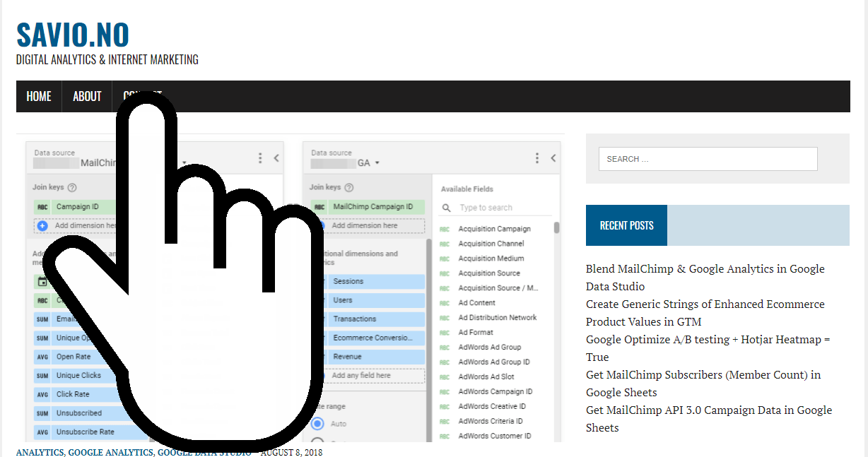The image size is (868, 457).
Task: Click the RECENT POSTS widget heading
Action: coord(626,225)
